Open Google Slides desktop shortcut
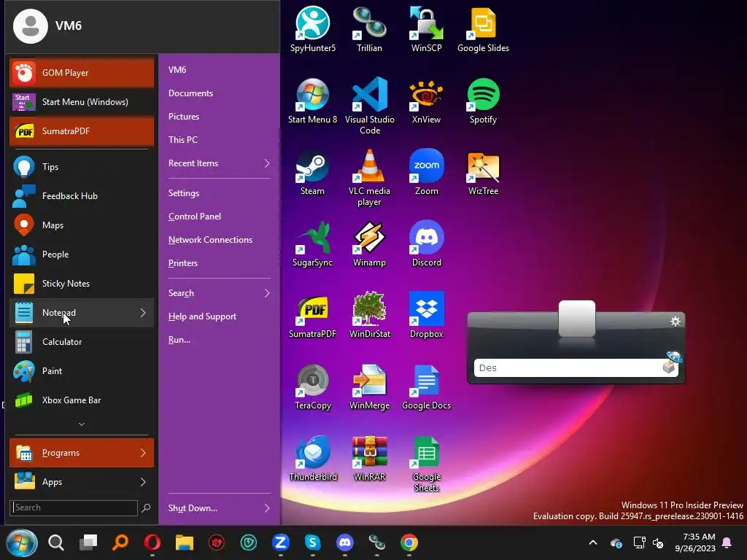 click(483, 29)
